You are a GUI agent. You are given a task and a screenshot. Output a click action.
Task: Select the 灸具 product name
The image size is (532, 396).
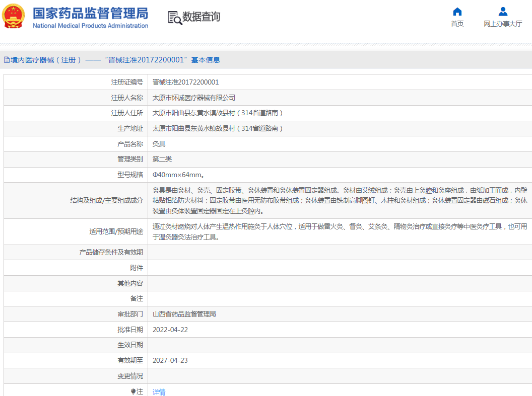[159, 144]
